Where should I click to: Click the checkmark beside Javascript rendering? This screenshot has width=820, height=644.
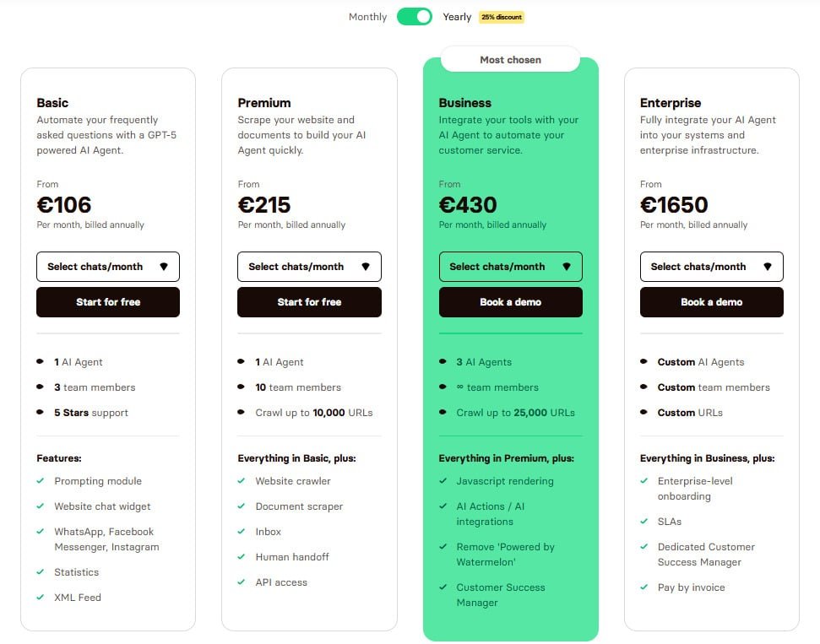[442, 481]
